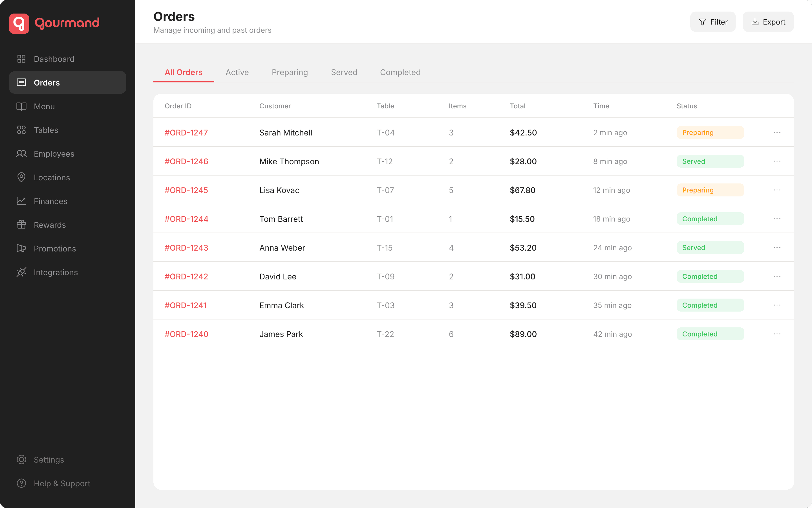Open Dashboard in the sidebar

point(67,59)
